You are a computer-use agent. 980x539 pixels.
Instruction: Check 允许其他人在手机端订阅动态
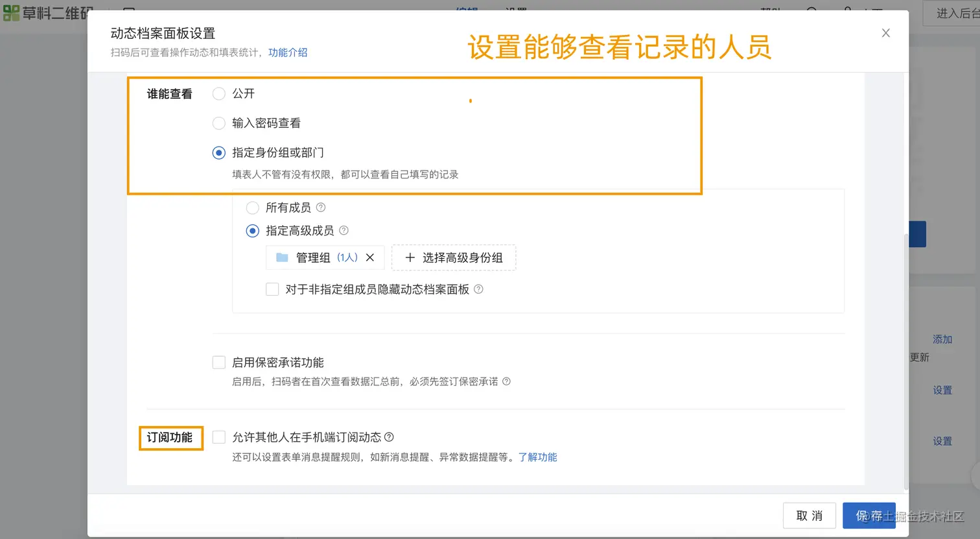(219, 437)
